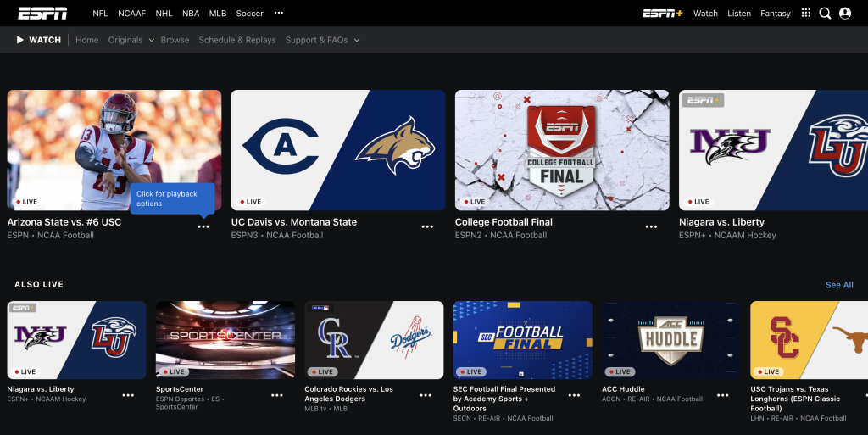
Task: Click the ESPN logo
Action: coord(42,14)
